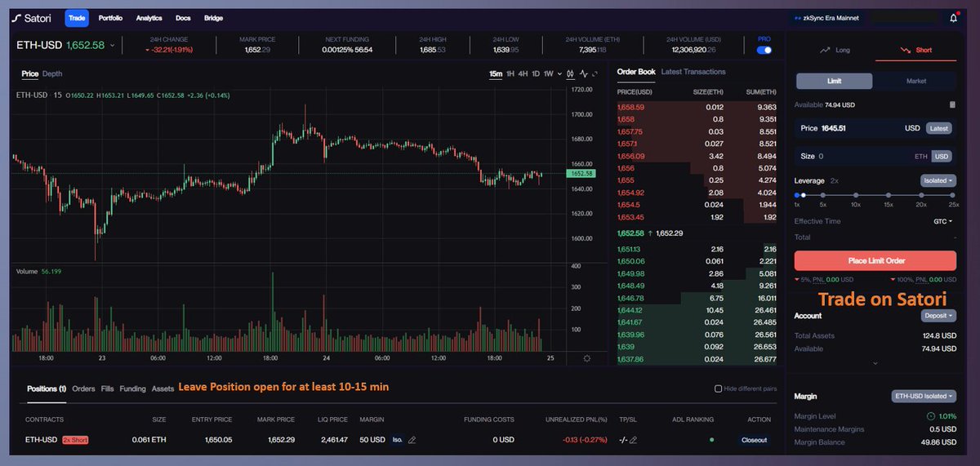This screenshot has height=466, width=980.
Task: Open the notifications bell
Action: coord(953,18)
